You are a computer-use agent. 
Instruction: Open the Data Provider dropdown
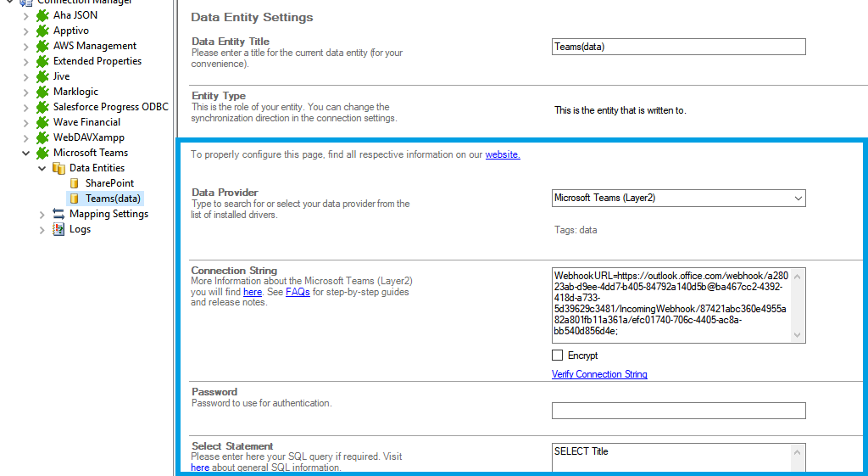click(x=798, y=198)
